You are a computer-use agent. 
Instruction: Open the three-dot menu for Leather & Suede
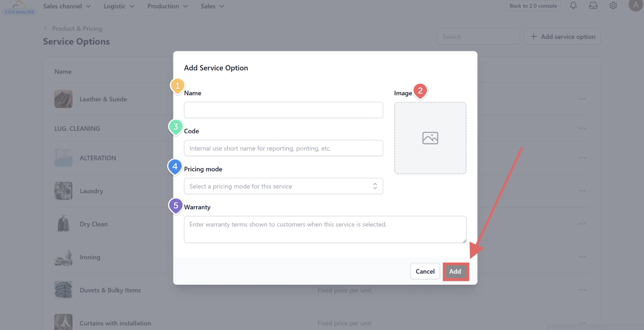pos(582,99)
